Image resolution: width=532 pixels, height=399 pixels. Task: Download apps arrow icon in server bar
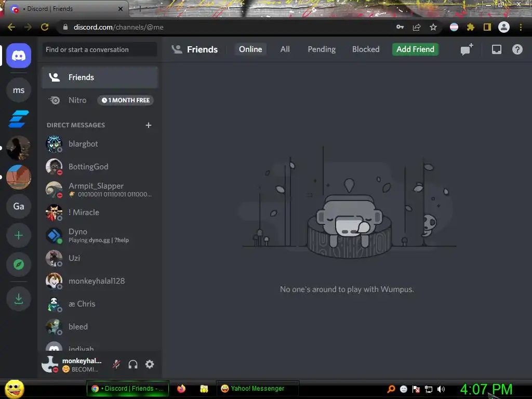[19, 299]
